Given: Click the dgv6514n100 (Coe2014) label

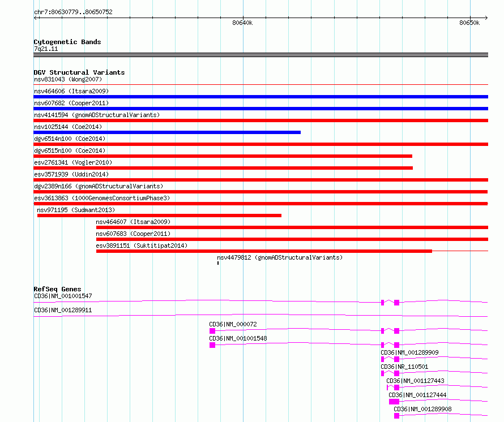Looking at the screenshot, I should pos(70,139).
